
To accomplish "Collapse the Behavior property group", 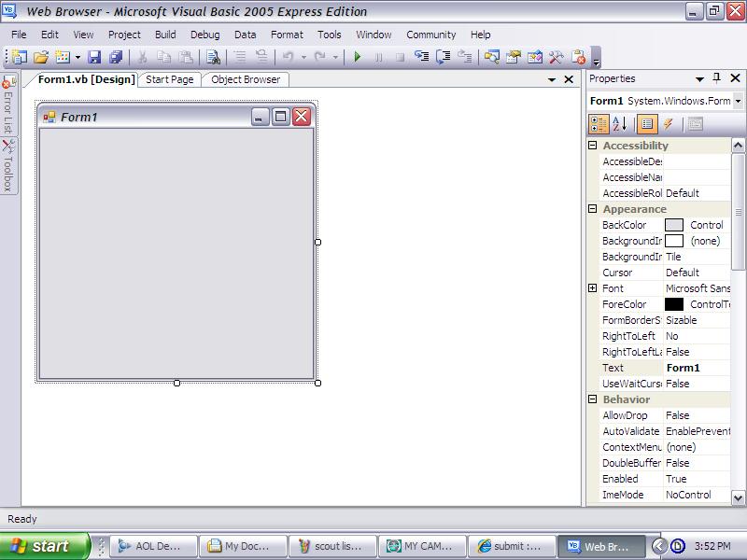I will coord(595,399).
